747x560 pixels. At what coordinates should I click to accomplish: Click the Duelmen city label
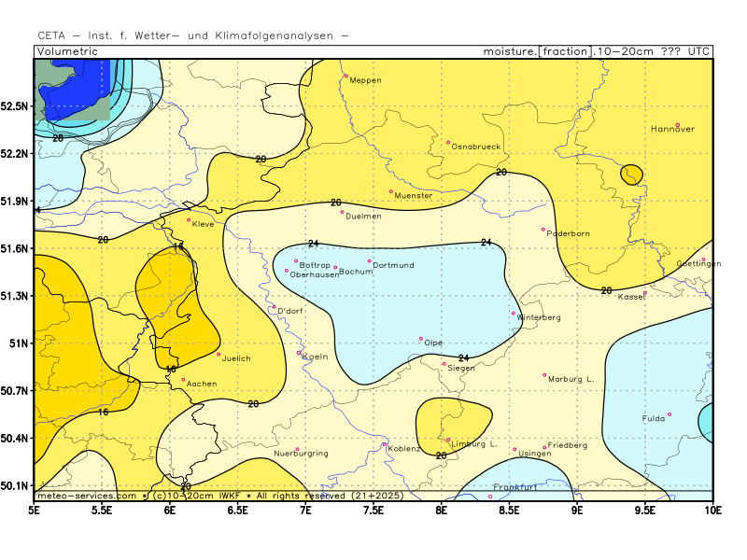[x=363, y=217]
